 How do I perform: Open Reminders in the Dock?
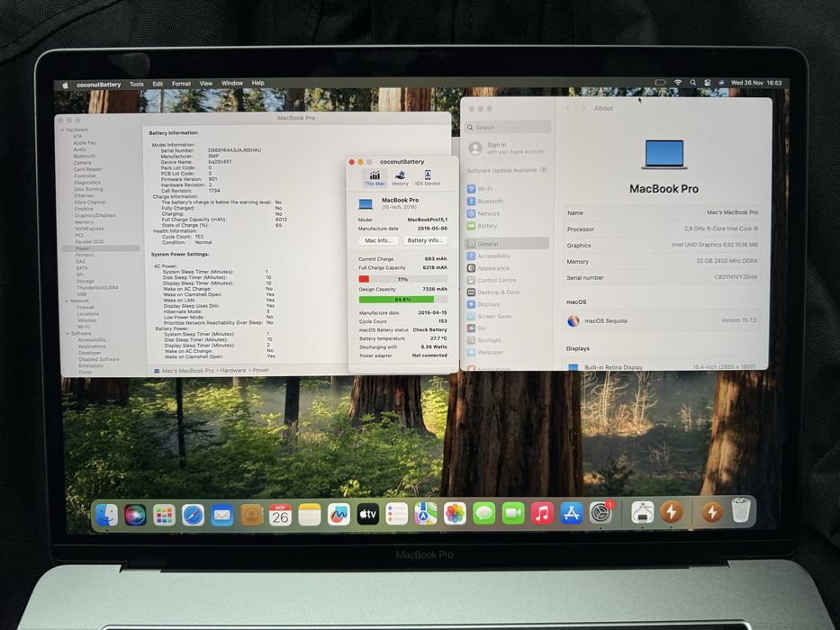pyautogui.click(x=397, y=514)
